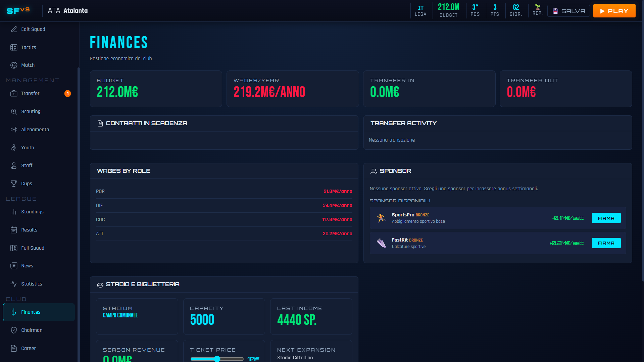Viewport: 644px width, 362px height.
Task: Open Chairman shield icon
Action: (14, 330)
